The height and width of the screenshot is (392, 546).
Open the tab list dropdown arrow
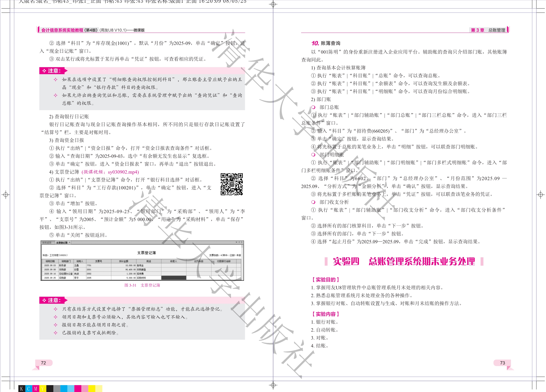point(236,242)
